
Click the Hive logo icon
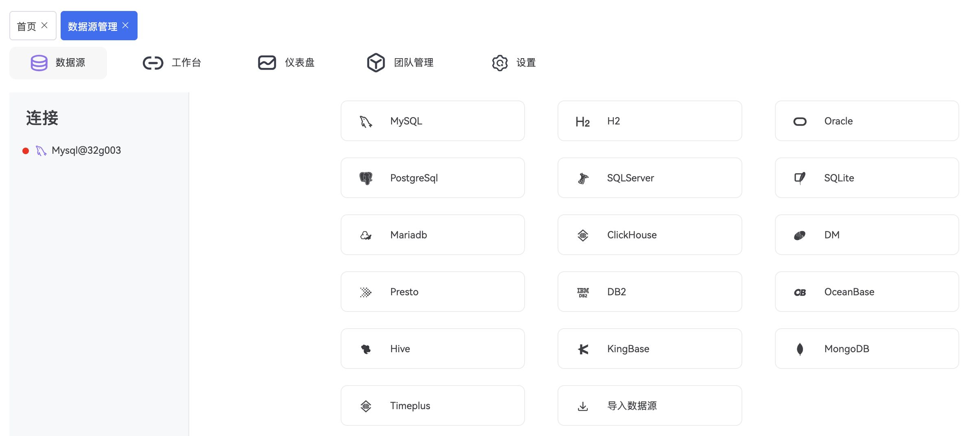click(x=365, y=349)
